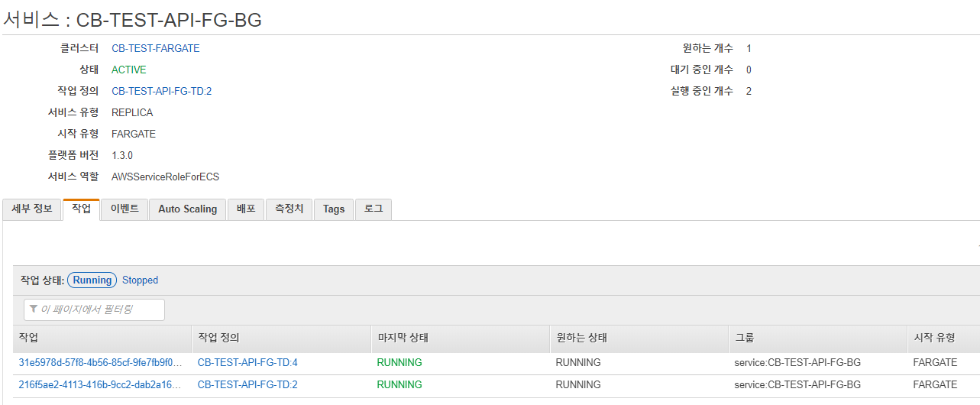Click the FARGATE launch type in service details
Screen dimensions: 980x405
point(134,134)
